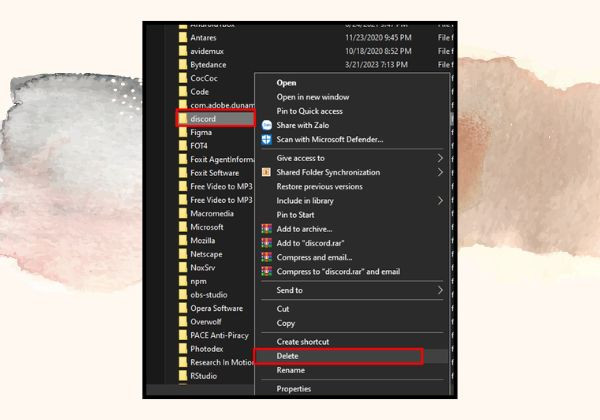600x420 pixels.
Task: Click the CocCoc folder icon
Action: coord(183,78)
